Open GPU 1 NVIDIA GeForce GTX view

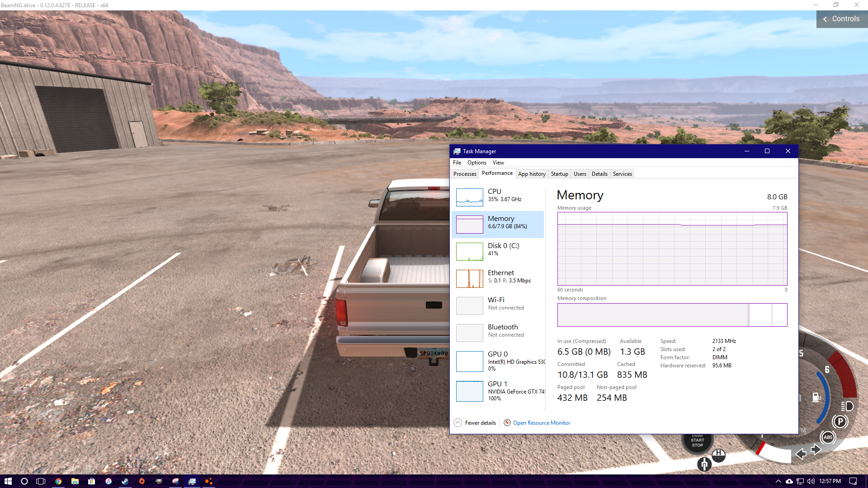[498, 391]
